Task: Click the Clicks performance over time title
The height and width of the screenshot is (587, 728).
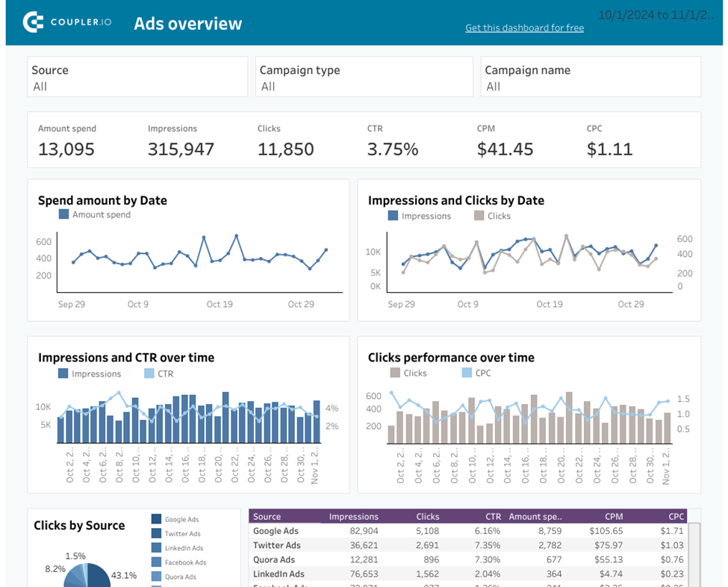Action: click(451, 358)
